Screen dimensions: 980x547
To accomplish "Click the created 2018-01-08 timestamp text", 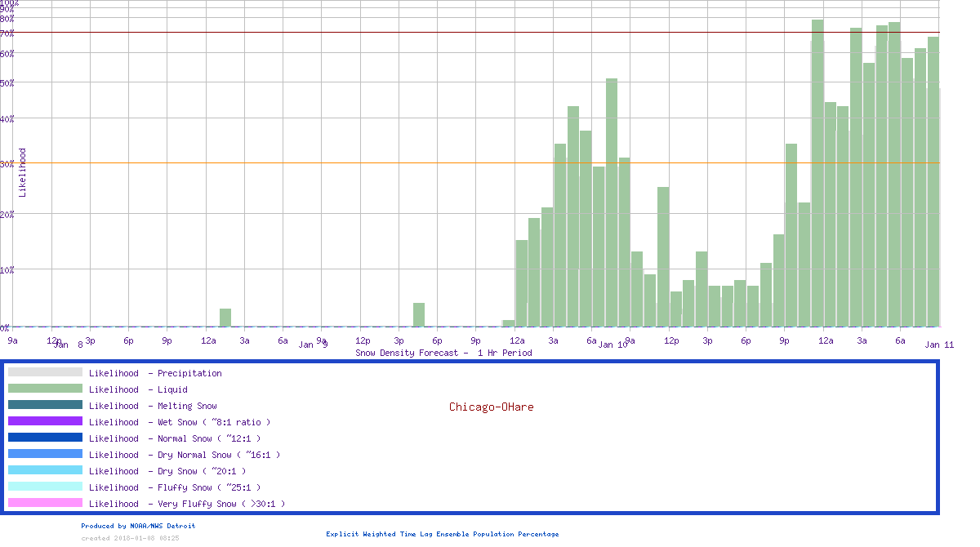I will tap(130, 538).
